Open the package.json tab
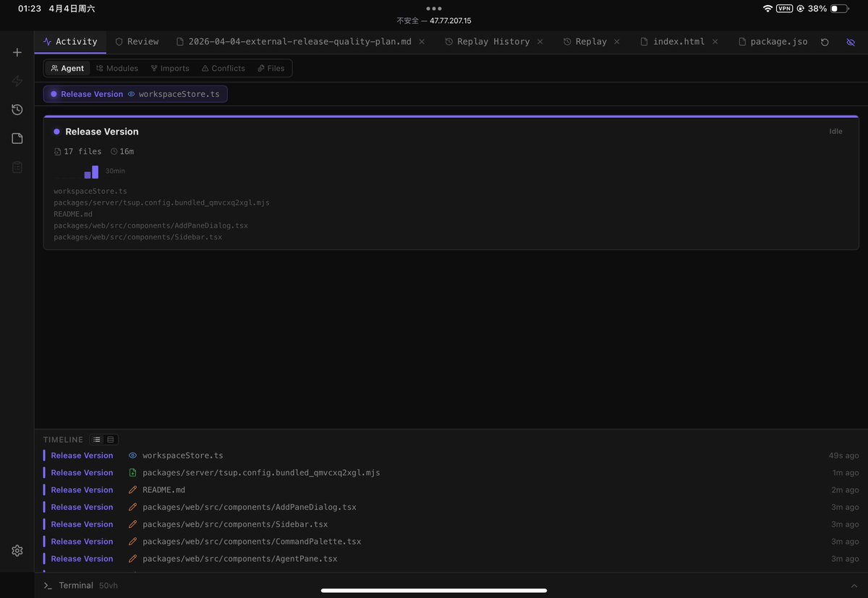The width and height of the screenshot is (868, 598). (x=773, y=42)
